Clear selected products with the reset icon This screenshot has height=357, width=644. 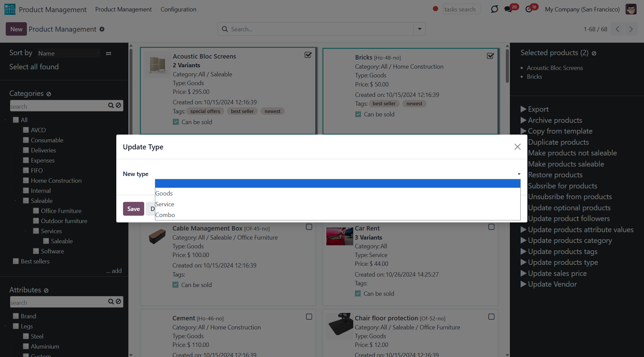coord(594,53)
